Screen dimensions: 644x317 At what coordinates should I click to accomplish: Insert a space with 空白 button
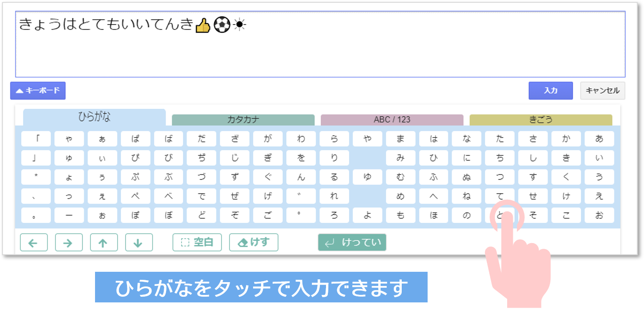(197, 243)
